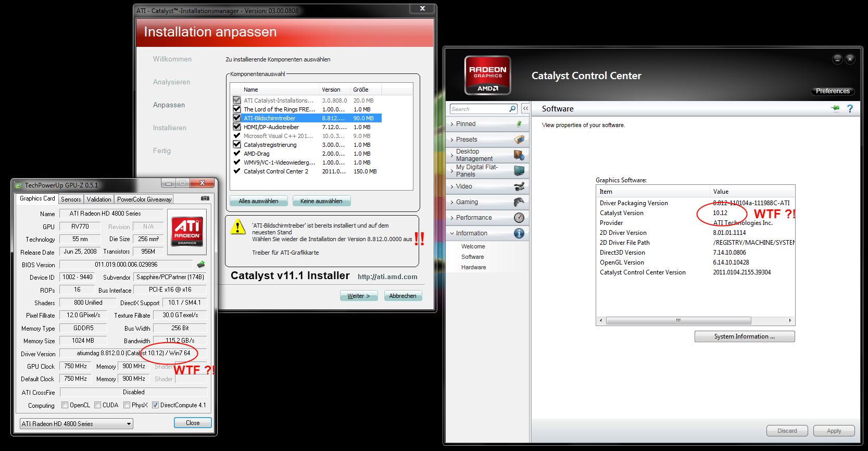The image size is (868, 451).
Task: Switch to PowerColor Giveaway tab
Action: pyautogui.click(x=144, y=199)
